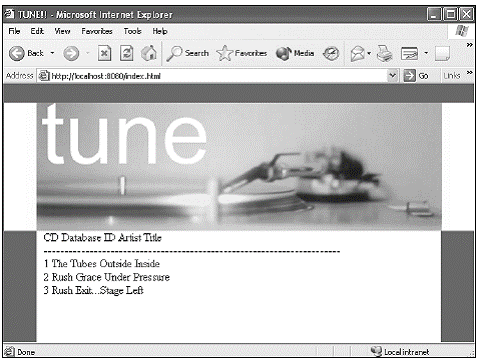
Task: Expand the Back button history dropdown
Action: pos(52,53)
